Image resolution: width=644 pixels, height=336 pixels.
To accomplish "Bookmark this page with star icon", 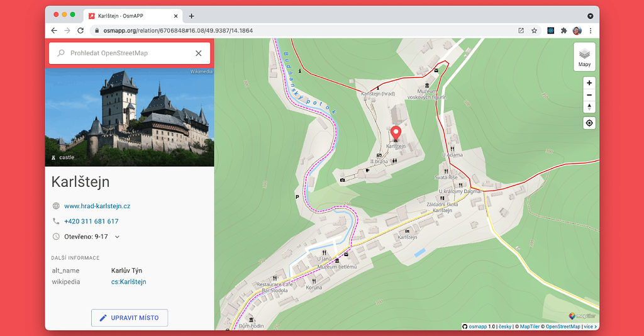I will point(534,30).
